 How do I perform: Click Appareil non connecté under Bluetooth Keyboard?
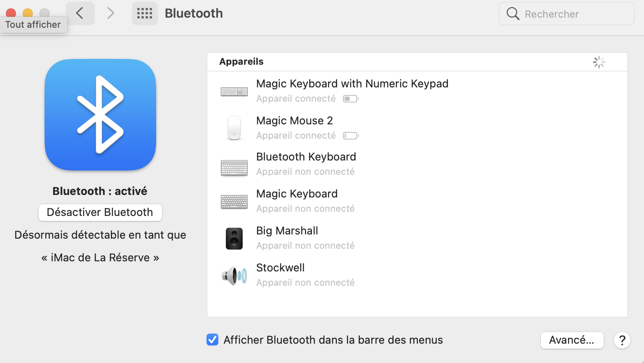coord(306,172)
